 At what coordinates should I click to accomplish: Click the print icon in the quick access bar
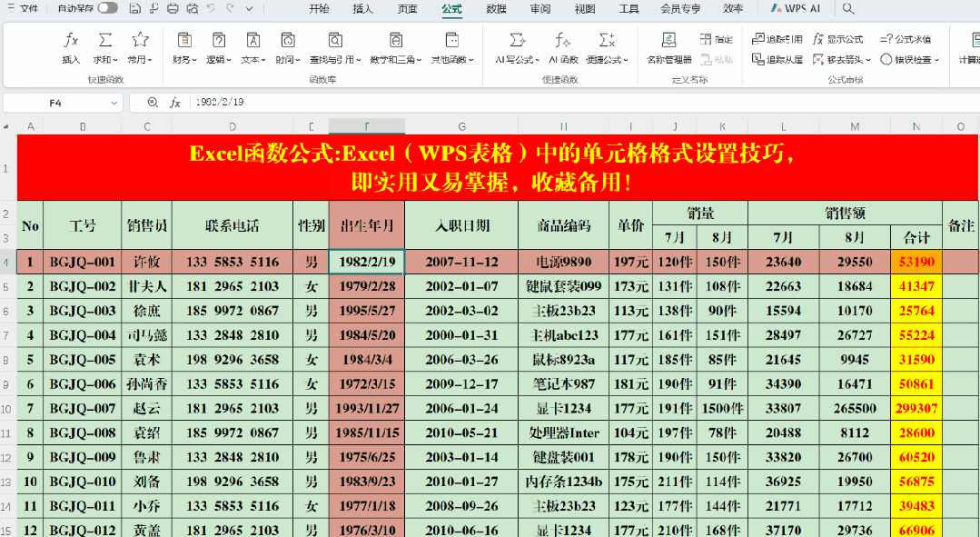pyautogui.click(x=173, y=9)
